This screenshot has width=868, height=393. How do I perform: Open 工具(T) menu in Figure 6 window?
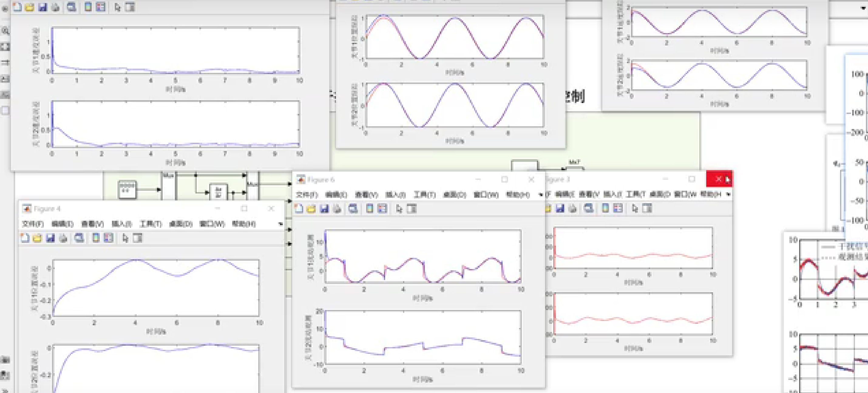tap(424, 195)
